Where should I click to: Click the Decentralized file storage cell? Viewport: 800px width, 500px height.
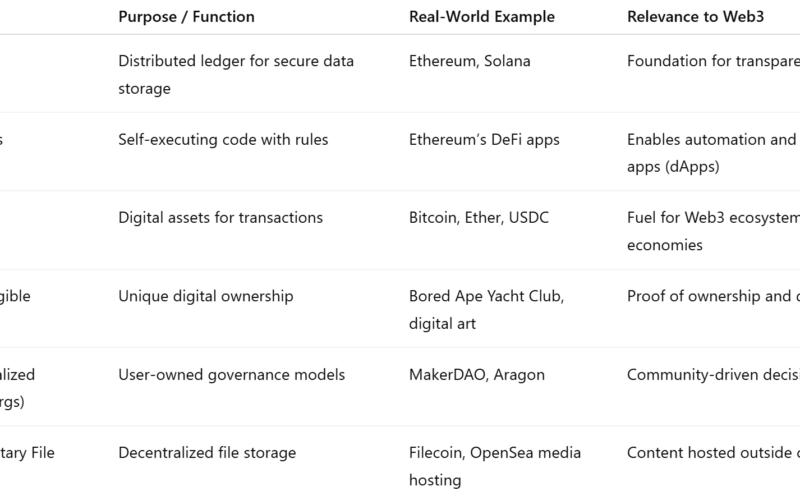click(x=207, y=453)
